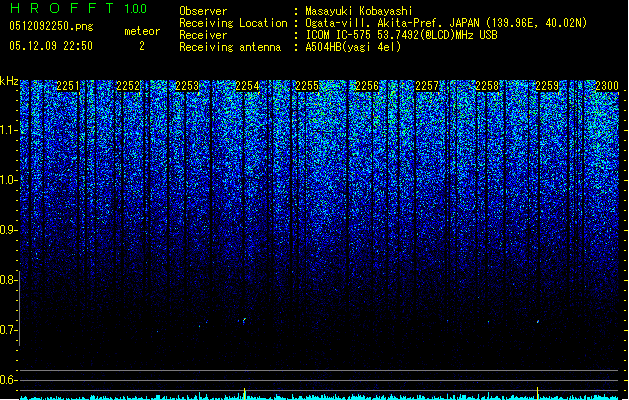The width and height of the screenshot is (629, 400).
Task: Click the date stamp 05.12.09 22:50
Action: [x=51, y=46]
